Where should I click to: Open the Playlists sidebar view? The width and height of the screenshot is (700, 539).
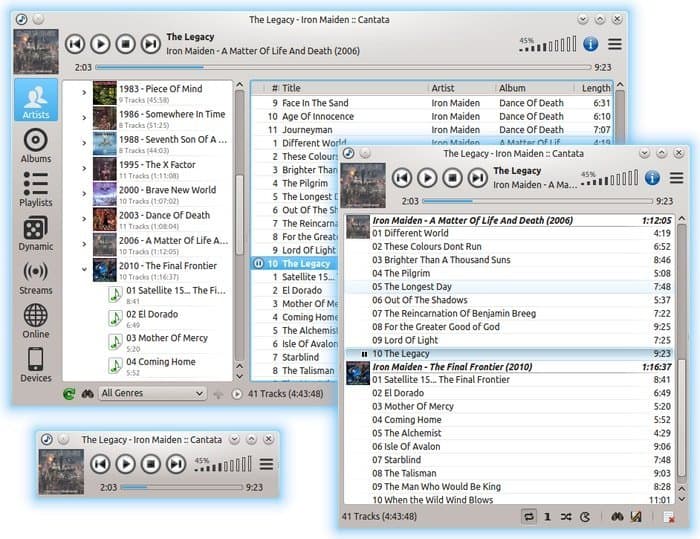click(36, 189)
